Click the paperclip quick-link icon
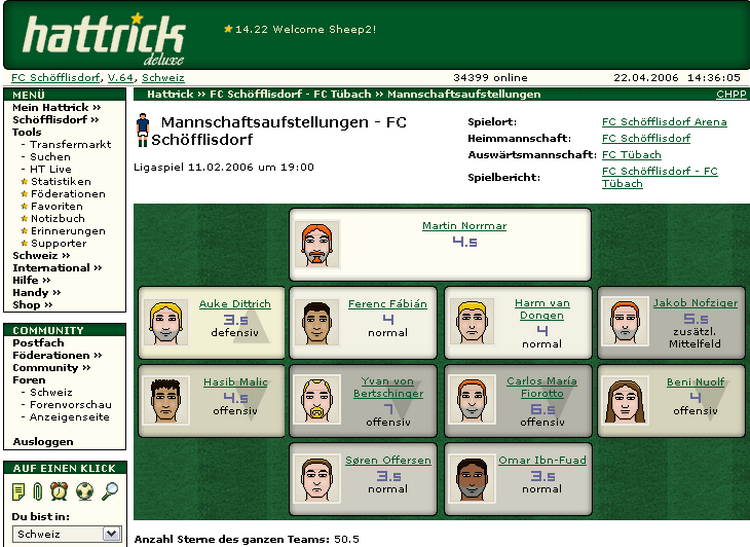750x547 pixels. pyautogui.click(x=38, y=492)
